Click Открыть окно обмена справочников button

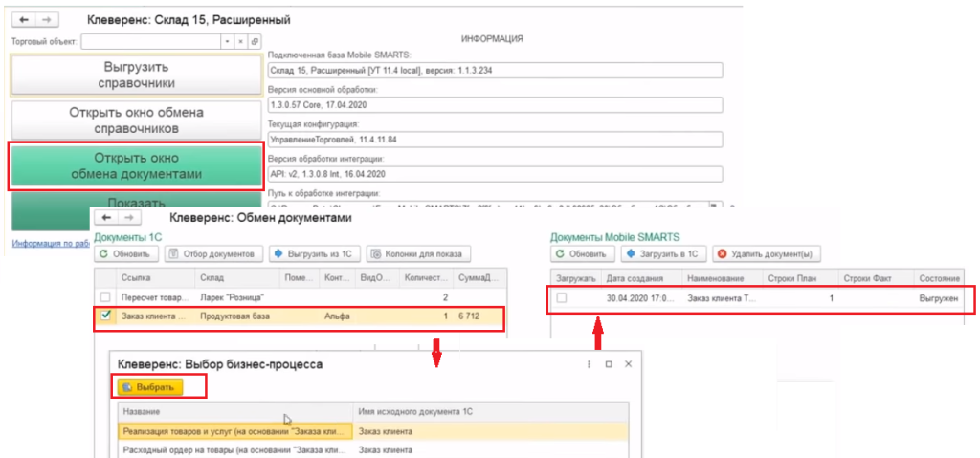(x=136, y=120)
